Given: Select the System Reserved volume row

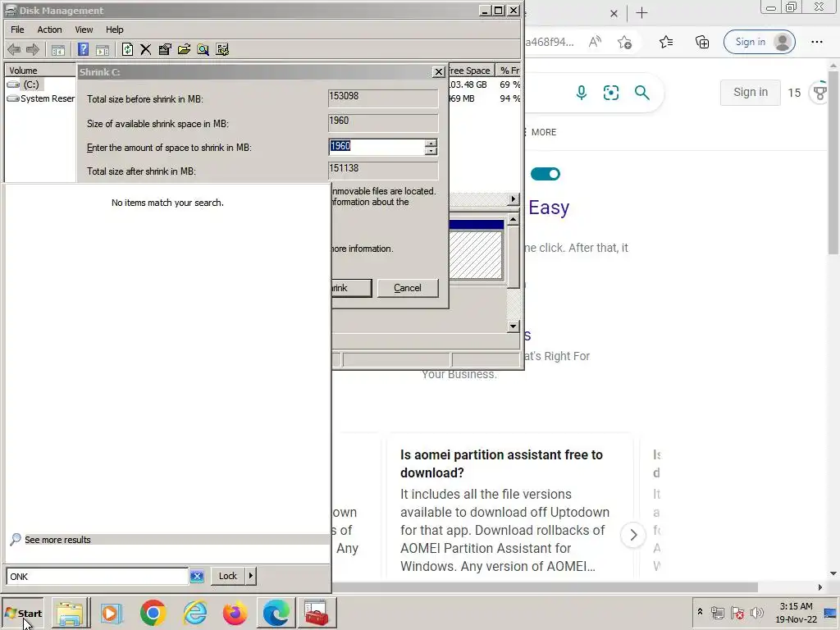Looking at the screenshot, I should click(41, 98).
